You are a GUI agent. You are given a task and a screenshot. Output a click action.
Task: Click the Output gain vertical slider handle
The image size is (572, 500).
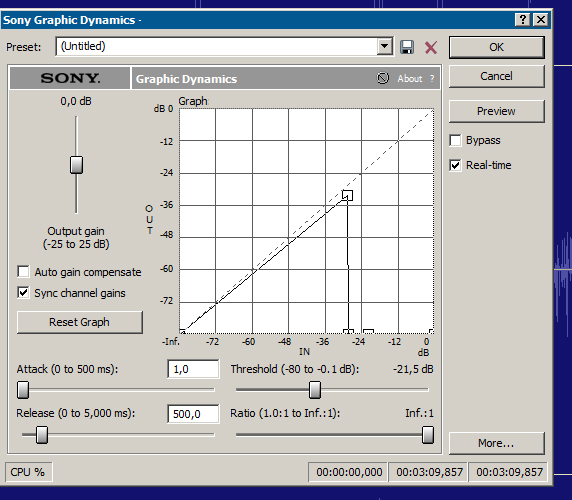[x=77, y=165]
